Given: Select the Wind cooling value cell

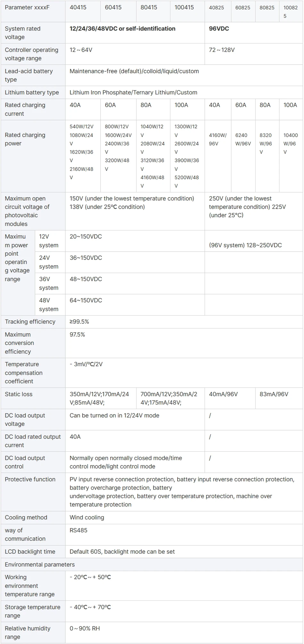Looking at the screenshot, I should [87, 517].
